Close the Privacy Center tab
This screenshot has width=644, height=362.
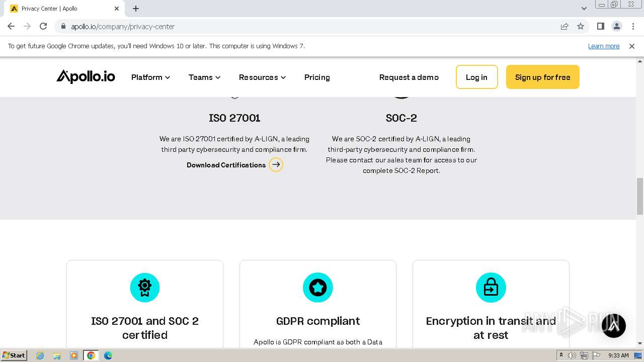(x=116, y=9)
